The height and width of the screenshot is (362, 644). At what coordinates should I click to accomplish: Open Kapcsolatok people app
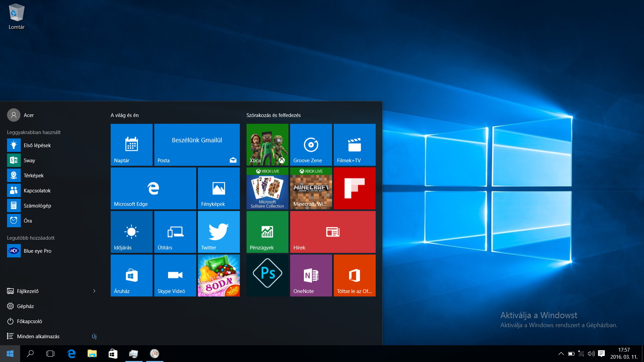pyautogui.click(x=52, y=191)
